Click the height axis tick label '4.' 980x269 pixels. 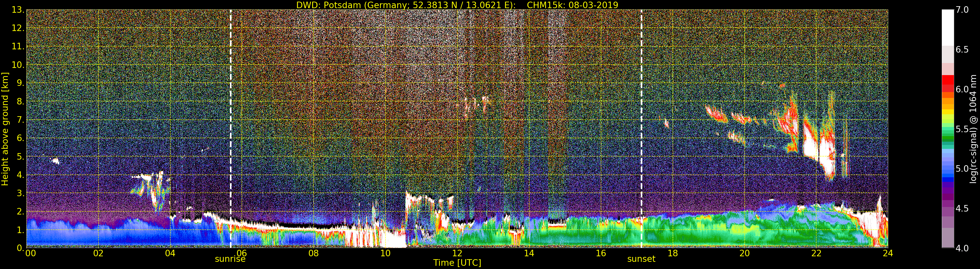[21, 175]
